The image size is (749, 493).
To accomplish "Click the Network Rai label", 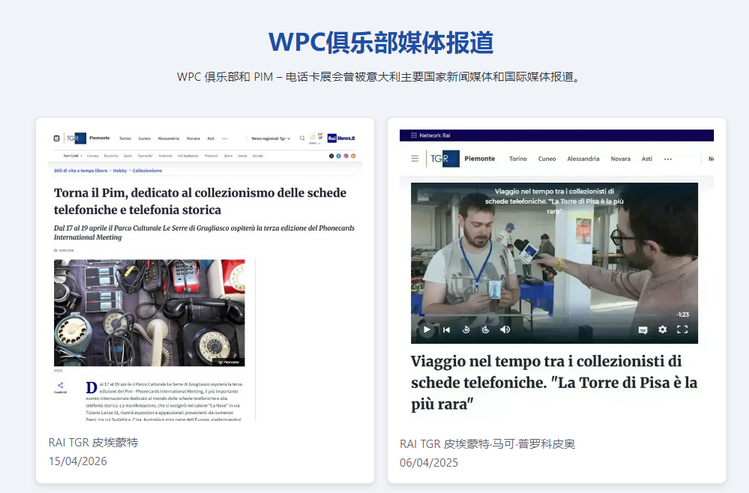I will [434, 136].
